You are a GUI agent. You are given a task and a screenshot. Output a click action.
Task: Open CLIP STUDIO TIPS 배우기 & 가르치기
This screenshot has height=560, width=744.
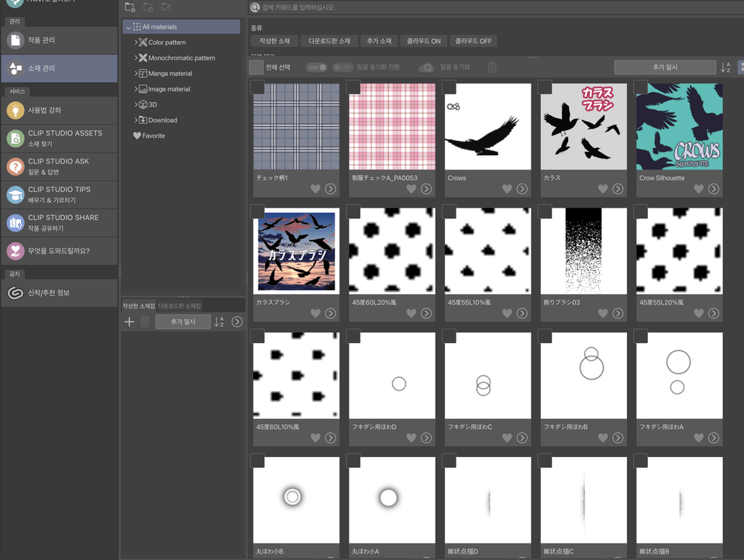pyautogui.click(x=60, y=194)
